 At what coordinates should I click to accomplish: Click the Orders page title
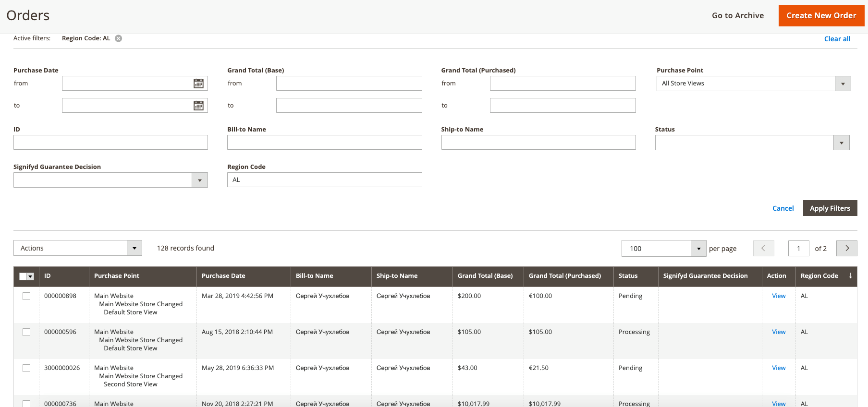coord(28,15)
